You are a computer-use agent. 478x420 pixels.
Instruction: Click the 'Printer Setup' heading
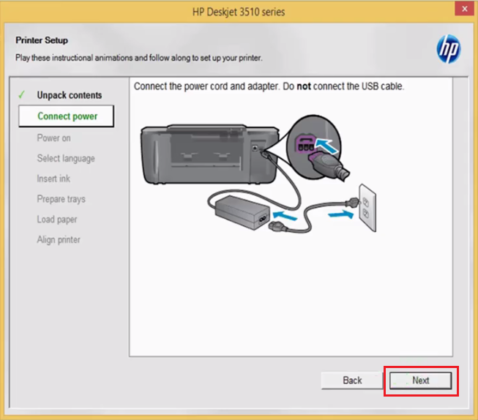point(42,40)
